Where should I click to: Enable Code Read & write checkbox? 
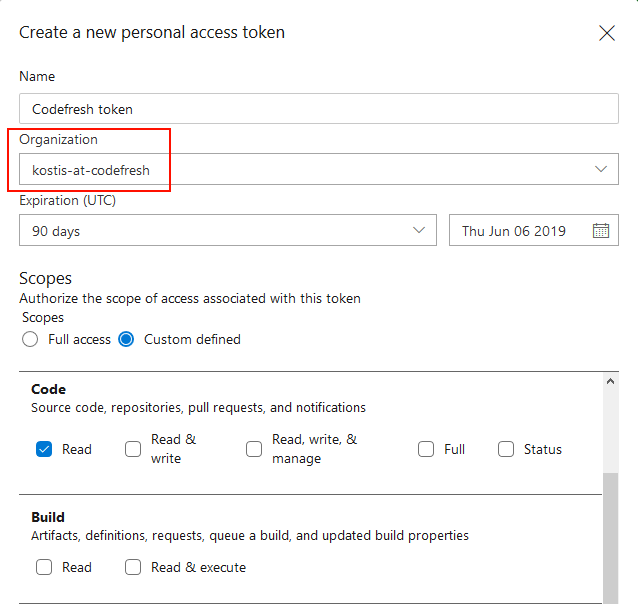133,449
